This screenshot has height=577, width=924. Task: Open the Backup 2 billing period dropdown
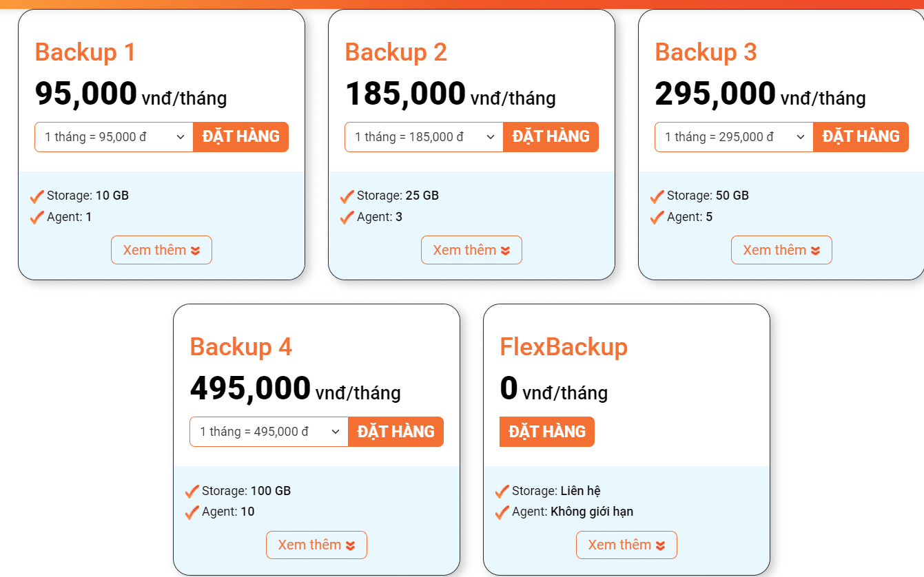424,137
